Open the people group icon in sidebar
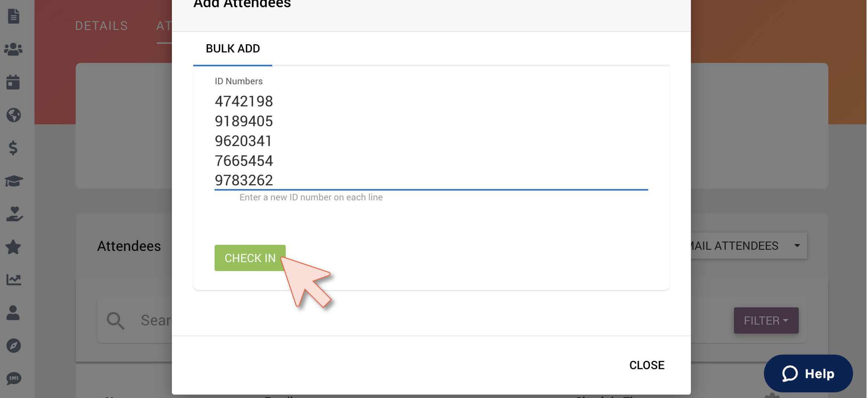The image size is (868, 398). (13, 49)
